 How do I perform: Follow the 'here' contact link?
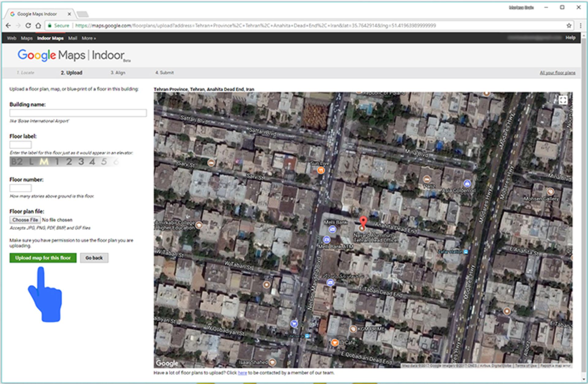point(242,373)
